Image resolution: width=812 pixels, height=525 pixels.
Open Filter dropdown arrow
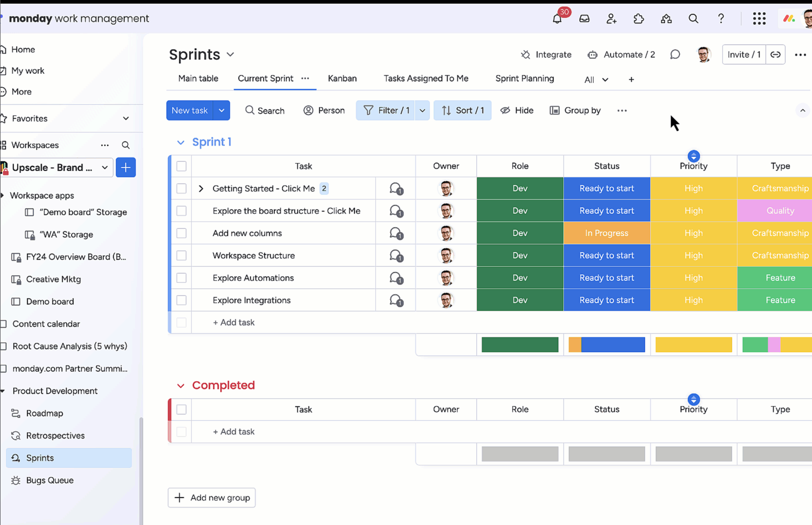click(x=422, y=110)
